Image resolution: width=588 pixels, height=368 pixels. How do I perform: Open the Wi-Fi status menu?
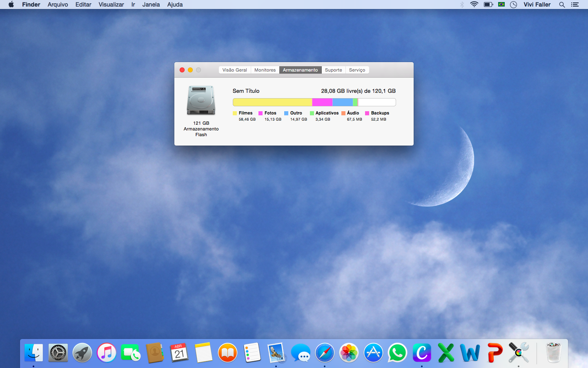coord(474,4)
